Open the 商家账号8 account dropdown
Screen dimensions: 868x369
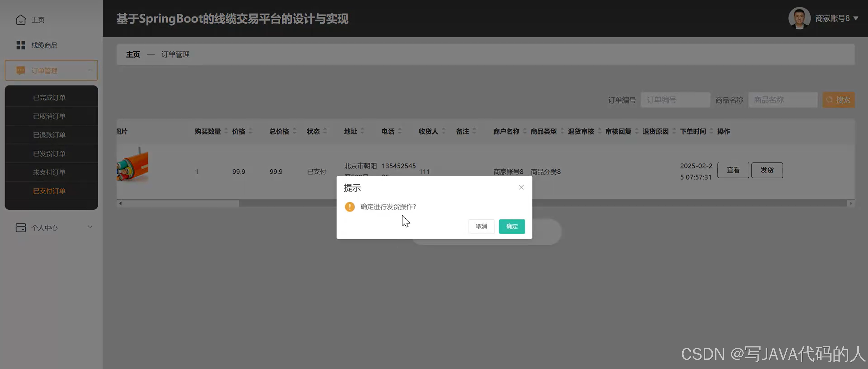click(x=832, y=18)
